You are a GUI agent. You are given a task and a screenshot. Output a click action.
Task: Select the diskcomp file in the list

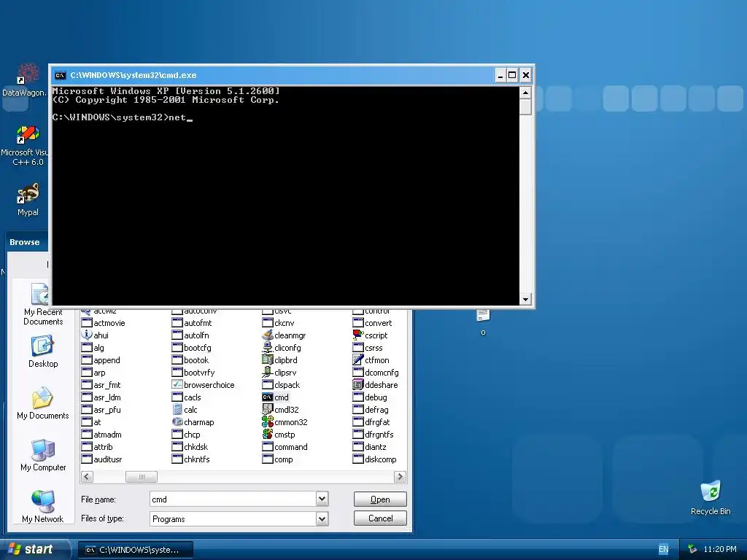374,459
